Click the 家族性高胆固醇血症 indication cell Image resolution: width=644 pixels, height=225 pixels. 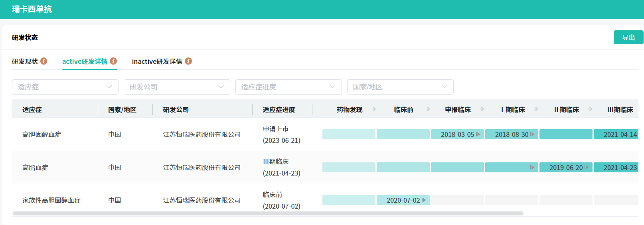[51, 200]
